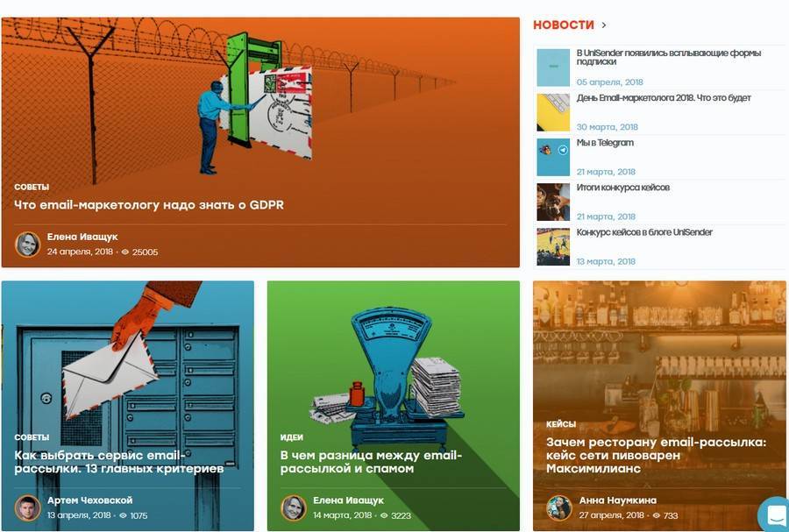Screen dimensions: 789x532
Task: Click Артем Чеховской author avatar
Action: [x=27, y=507]
